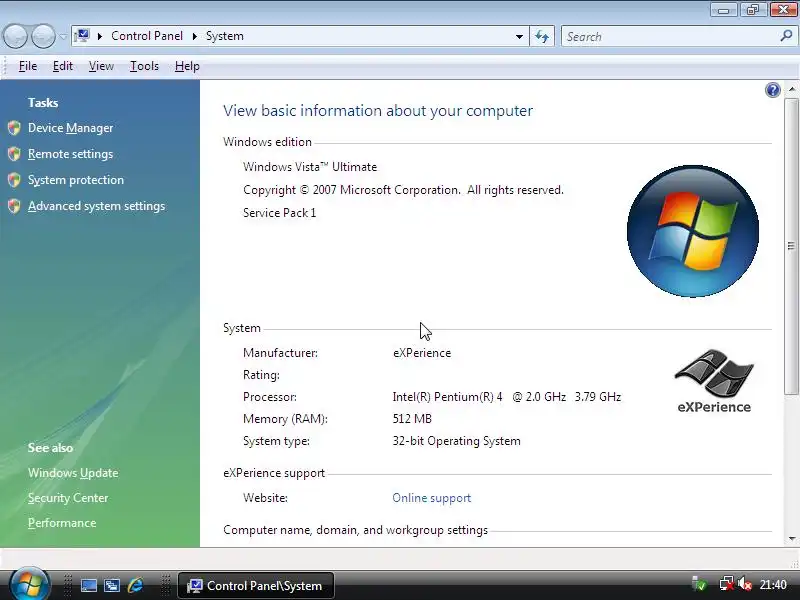This screenshot has height=600, width=800.
Task: Open the recent pages dropdown arrow
Action: click(63, 36)
